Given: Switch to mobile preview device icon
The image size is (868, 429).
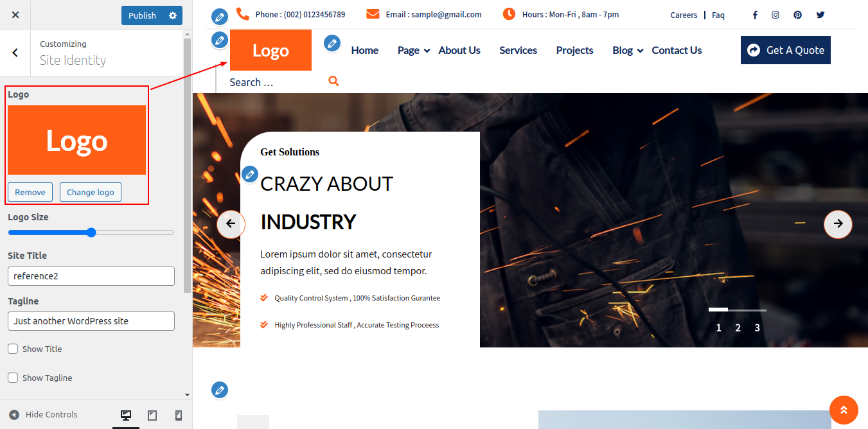Looking at the screenshot, I should pos(179,416).
